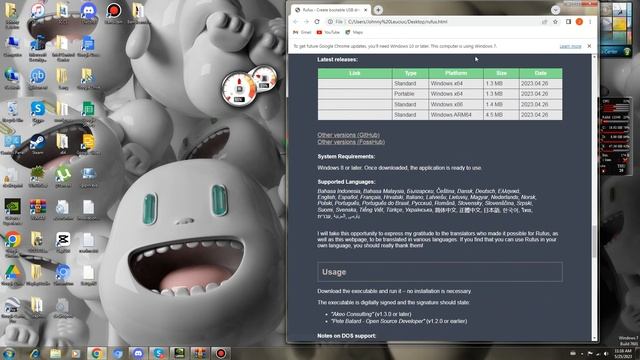The width and height of the screenshot is (640, 360).
Task: Open Google Earth Pro desktop shortcut
Action: point(12,310)
